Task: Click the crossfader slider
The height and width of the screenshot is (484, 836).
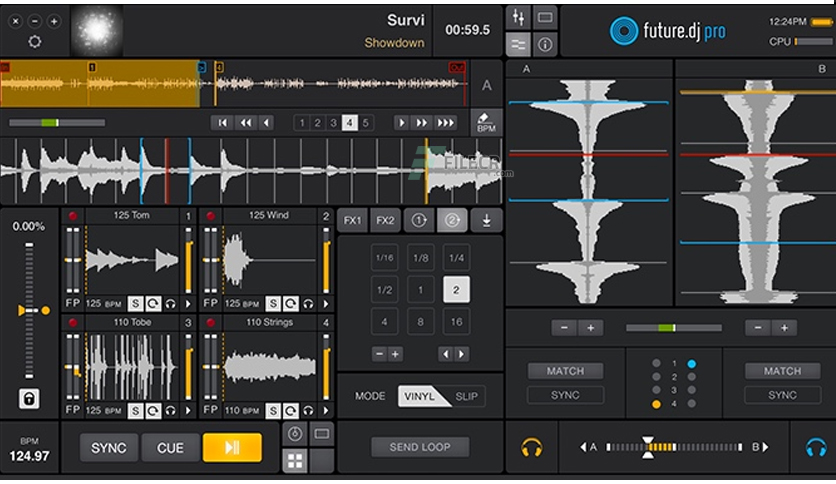Action: tap(674, 447)
